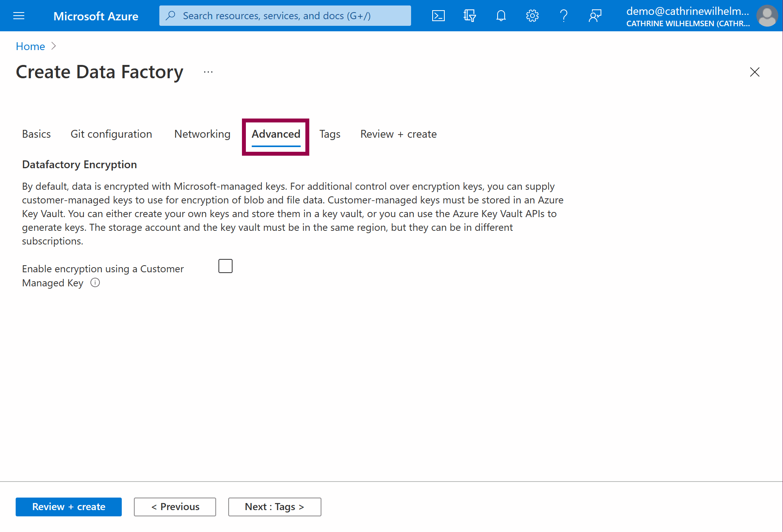Switch to the Basics tab
The height and width of the screenshot is (532, 783).
36,134
